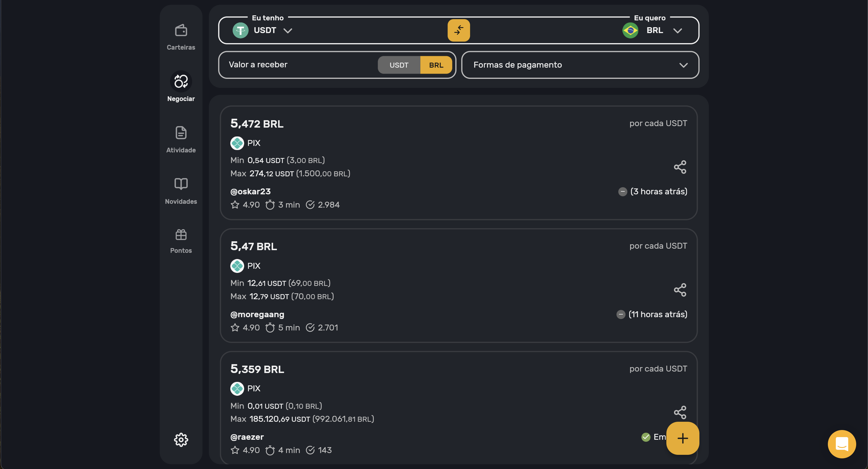Open the @moregaang trader profile
868x469 pixels.
(x=257, y=314)
